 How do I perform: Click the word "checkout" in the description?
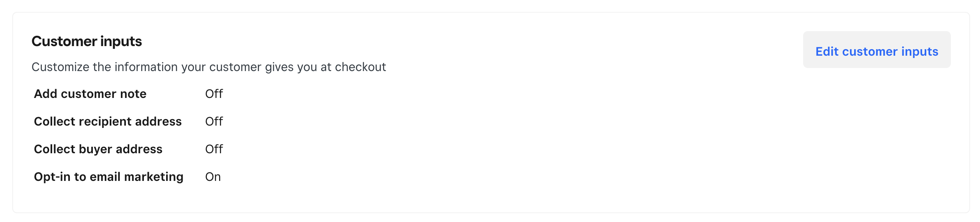360,67
